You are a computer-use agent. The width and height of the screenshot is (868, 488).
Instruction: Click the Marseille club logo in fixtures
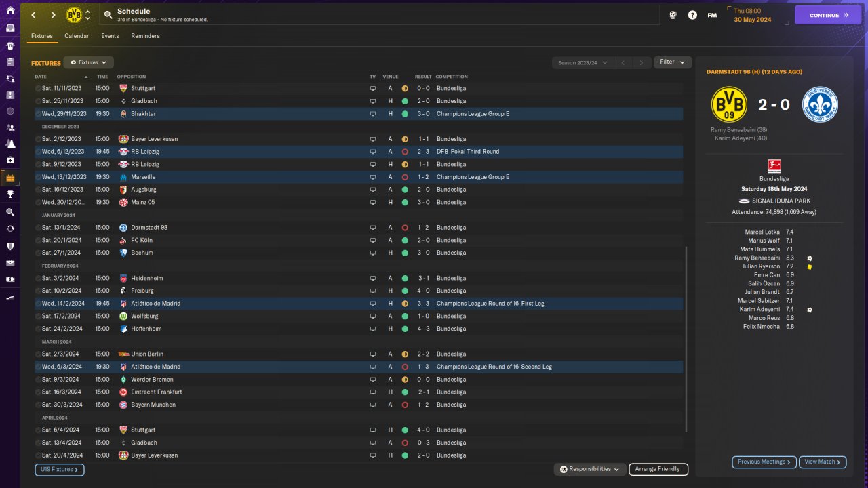(x=123, y=177)
